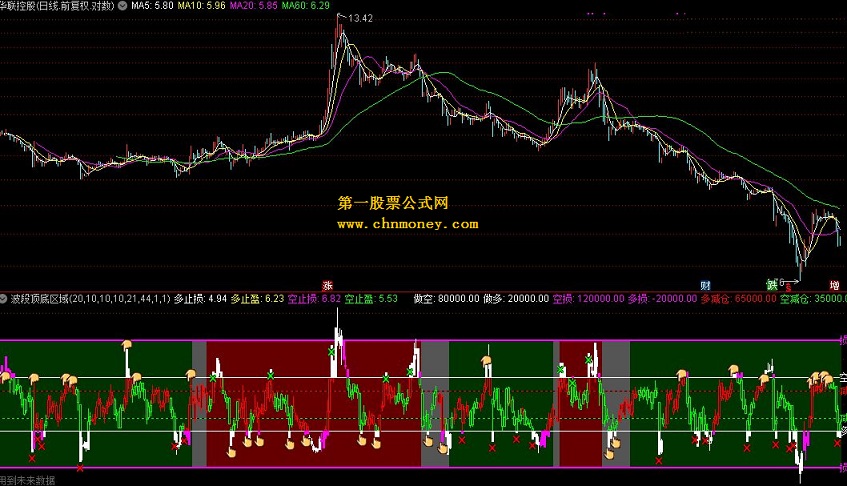Click the MA5: 5.80 moving average label

152,5
